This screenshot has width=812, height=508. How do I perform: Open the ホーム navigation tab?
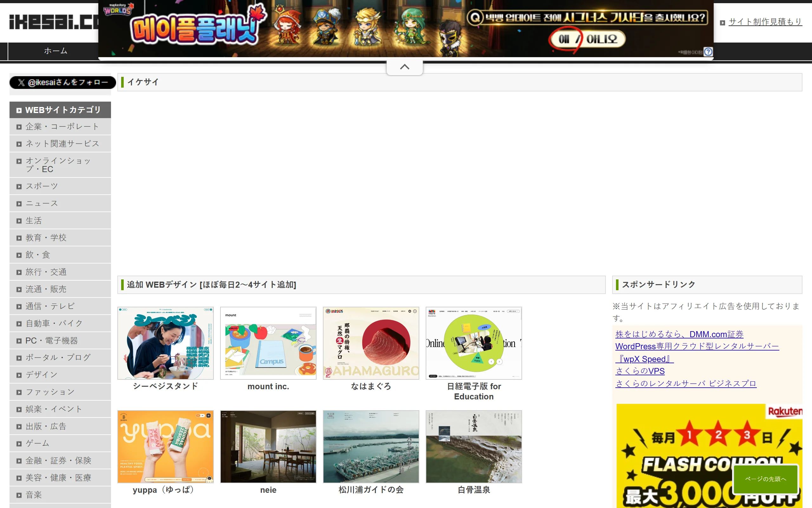pos(56,51)
